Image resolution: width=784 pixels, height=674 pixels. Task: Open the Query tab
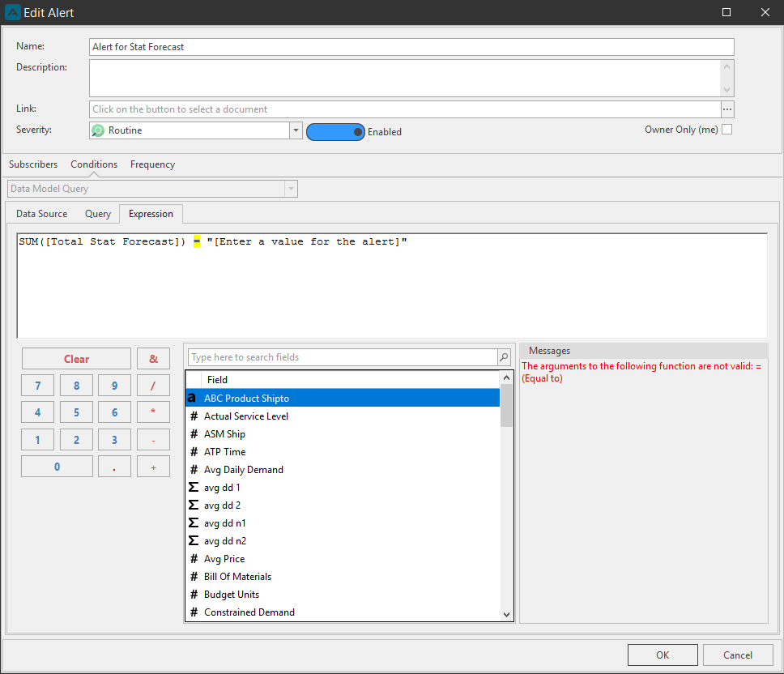(98, 214)
